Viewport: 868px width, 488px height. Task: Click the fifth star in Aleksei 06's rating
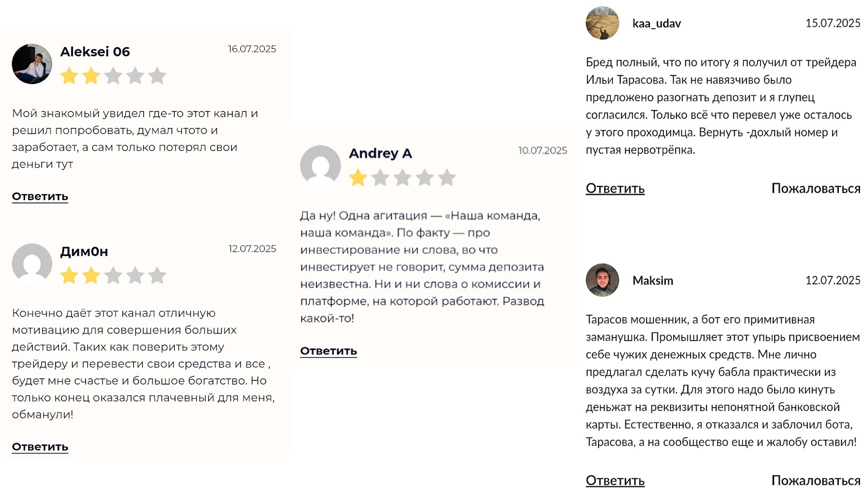[x=157, y=76]
